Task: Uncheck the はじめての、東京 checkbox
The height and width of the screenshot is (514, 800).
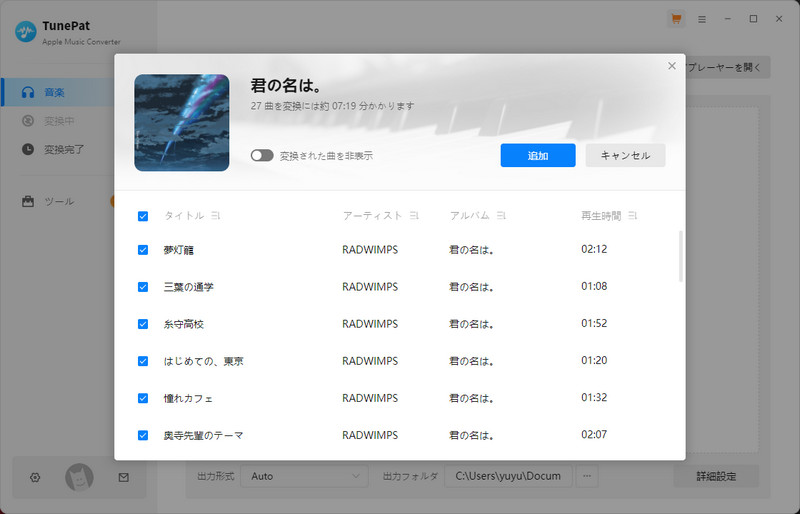Action: tap(143, 361)
